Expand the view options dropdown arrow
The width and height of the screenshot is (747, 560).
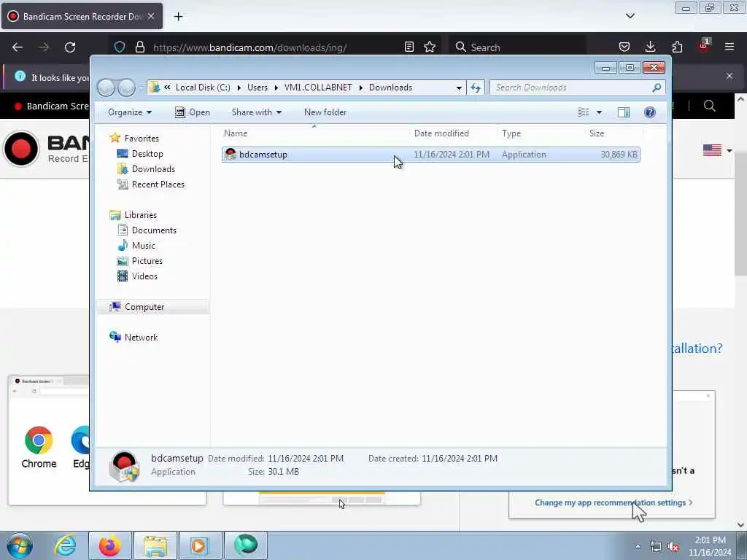click(600, 112)
